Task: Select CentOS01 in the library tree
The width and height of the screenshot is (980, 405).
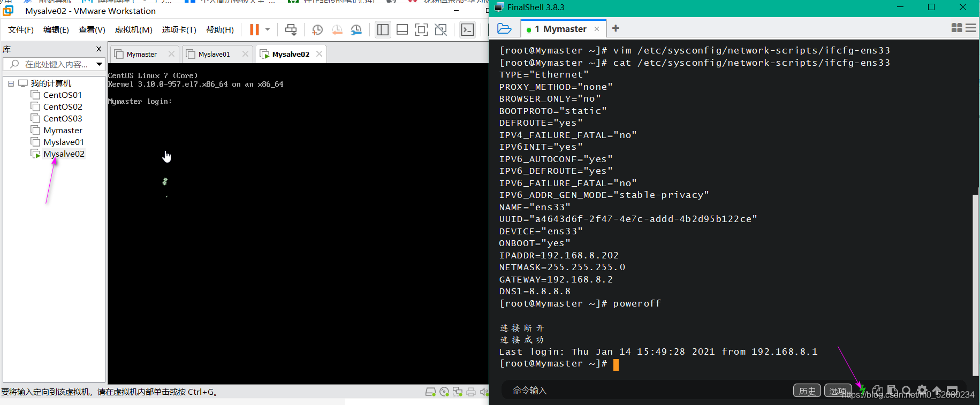Action: [x=62, y=95]
